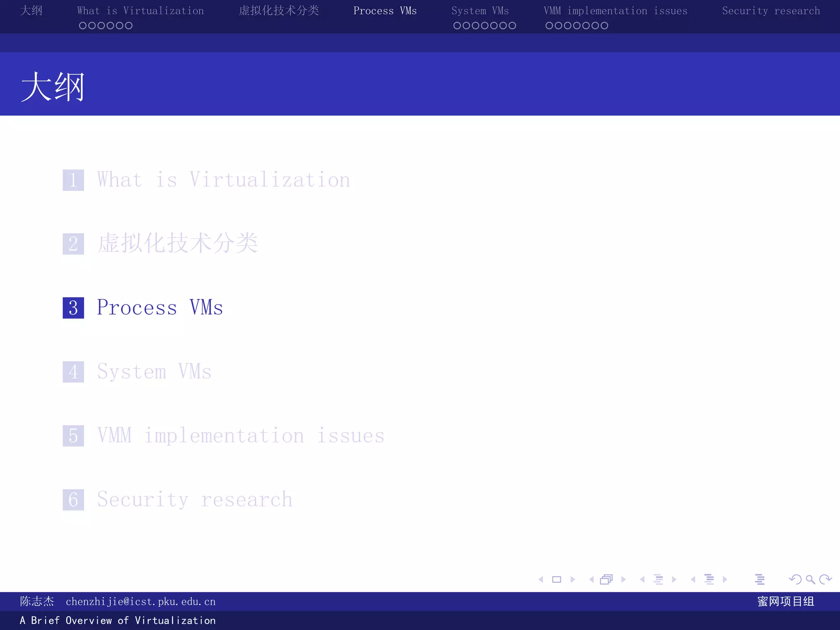Screen dimensions: 840x630
Task: Select first mini-frame circle under What is Virtualization
Action: click(82, 25)
